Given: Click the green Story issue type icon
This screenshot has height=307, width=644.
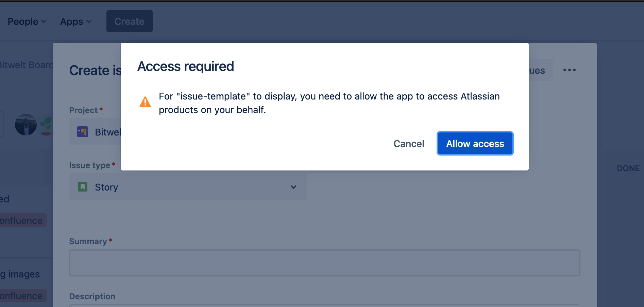Looking at the screenshot, I should pyautogui.click(x=82, y=187).
